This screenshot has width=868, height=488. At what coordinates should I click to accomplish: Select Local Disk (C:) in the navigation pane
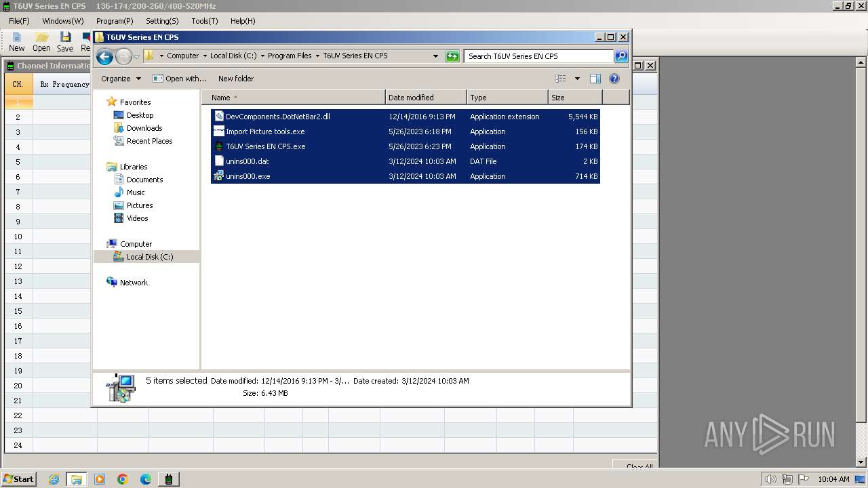149,257
